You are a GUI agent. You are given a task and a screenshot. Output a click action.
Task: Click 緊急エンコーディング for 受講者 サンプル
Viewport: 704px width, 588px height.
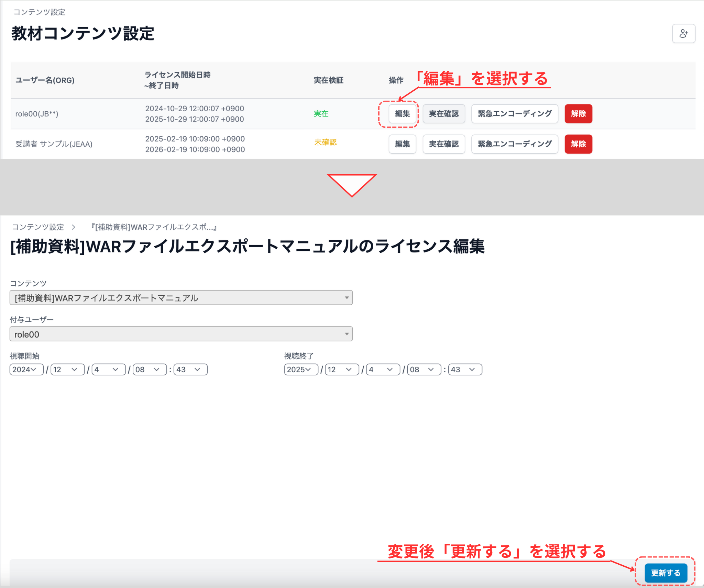[x=514, y=144]
